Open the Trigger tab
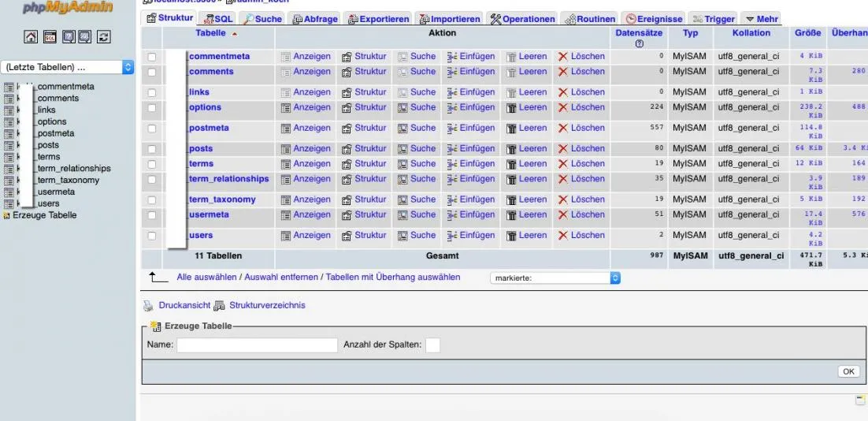The height and width of the screenshot is (421, 868). pyautogui.click(x=713, y=19)
